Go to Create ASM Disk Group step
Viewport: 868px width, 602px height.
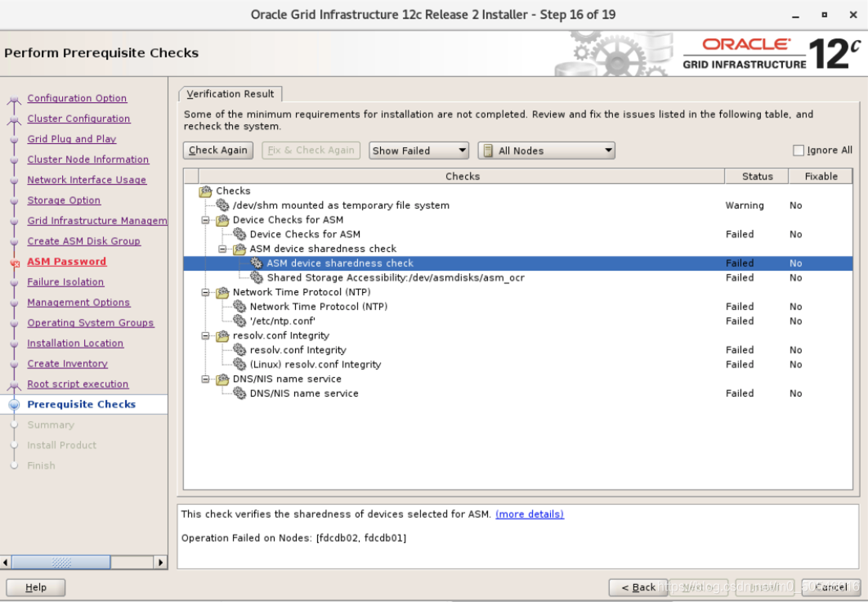tap(84, 241)
